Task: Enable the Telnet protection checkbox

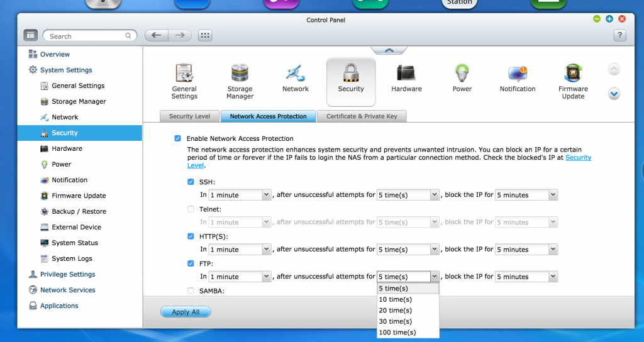Action: [191, 209]
